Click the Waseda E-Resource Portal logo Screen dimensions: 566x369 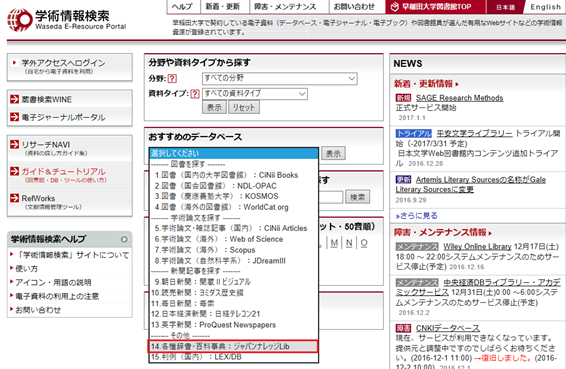(67, 20)
